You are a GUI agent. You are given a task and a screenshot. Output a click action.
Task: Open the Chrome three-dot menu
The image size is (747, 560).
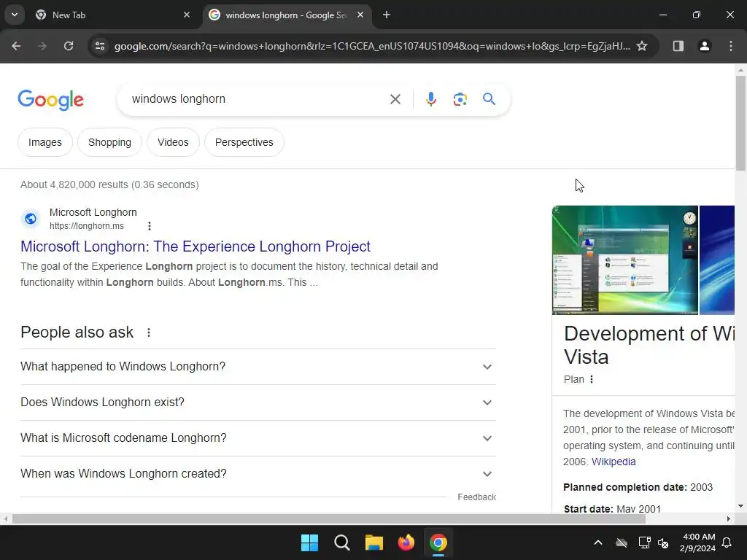pyautogui.click(x=731, y=46)
